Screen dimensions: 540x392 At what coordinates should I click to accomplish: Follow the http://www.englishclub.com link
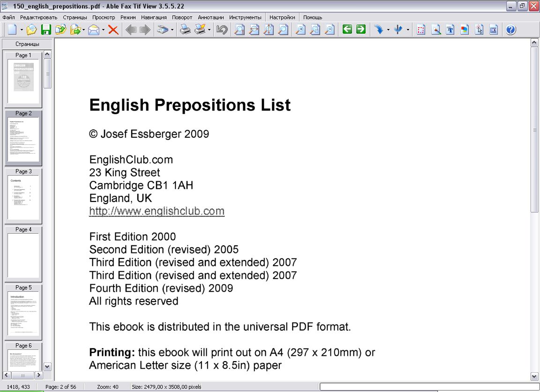pyautogui.click(x=157, y=211)
